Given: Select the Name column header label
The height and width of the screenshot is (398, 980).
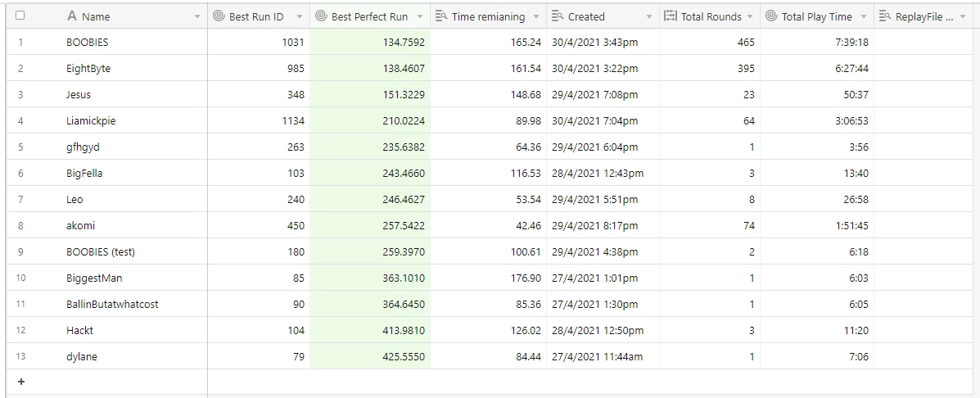Looking at the screenshot, I should 96,17.
